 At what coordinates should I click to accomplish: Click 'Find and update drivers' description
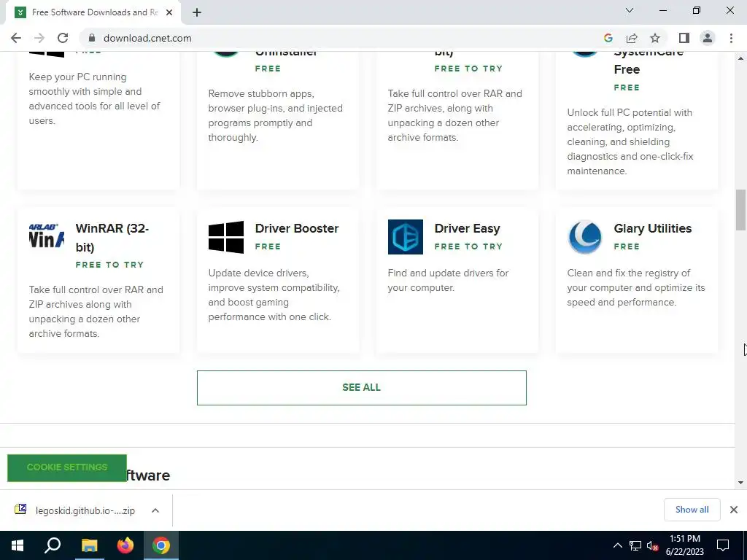point(448,281)
